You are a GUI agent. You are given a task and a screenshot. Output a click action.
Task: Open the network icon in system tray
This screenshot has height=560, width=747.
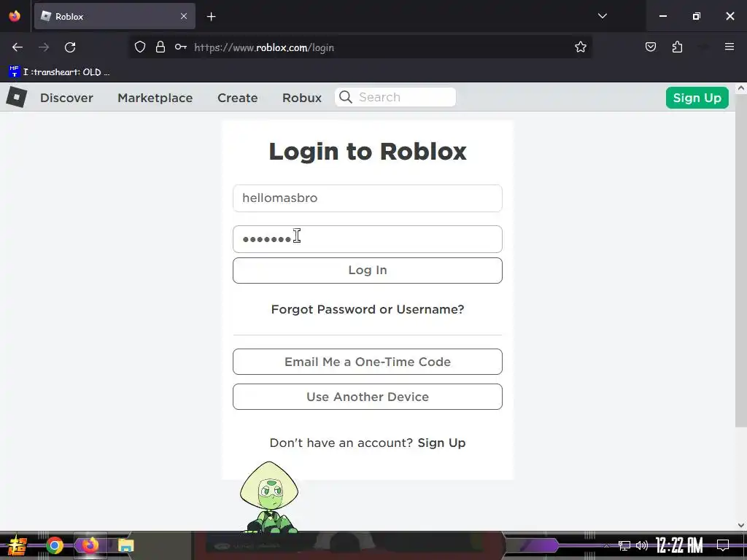click(624, 545)
